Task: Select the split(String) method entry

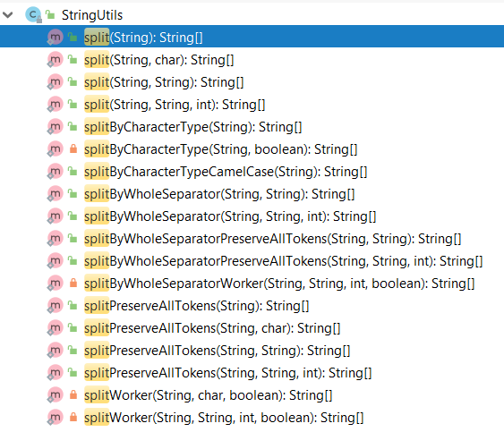Action: 252,37
